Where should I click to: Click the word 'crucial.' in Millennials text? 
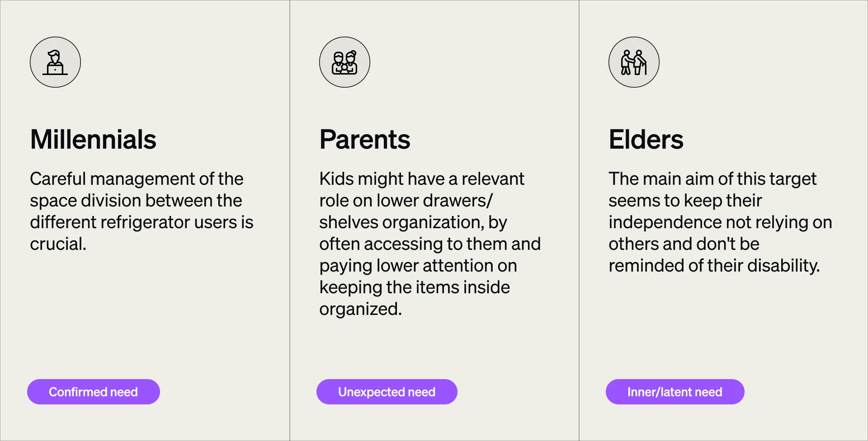tap(58, 244)
